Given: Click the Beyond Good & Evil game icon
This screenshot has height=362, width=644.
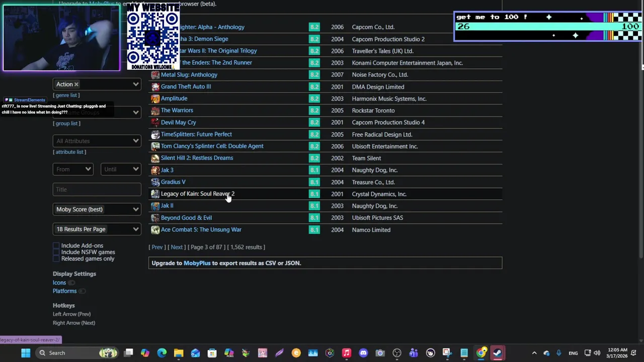Looking at the screenshot, I should tap(155, 218).
